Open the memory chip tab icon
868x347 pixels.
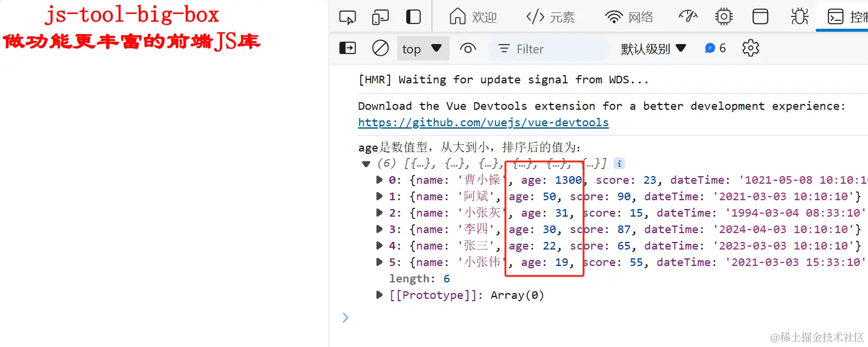pos(724,16)
